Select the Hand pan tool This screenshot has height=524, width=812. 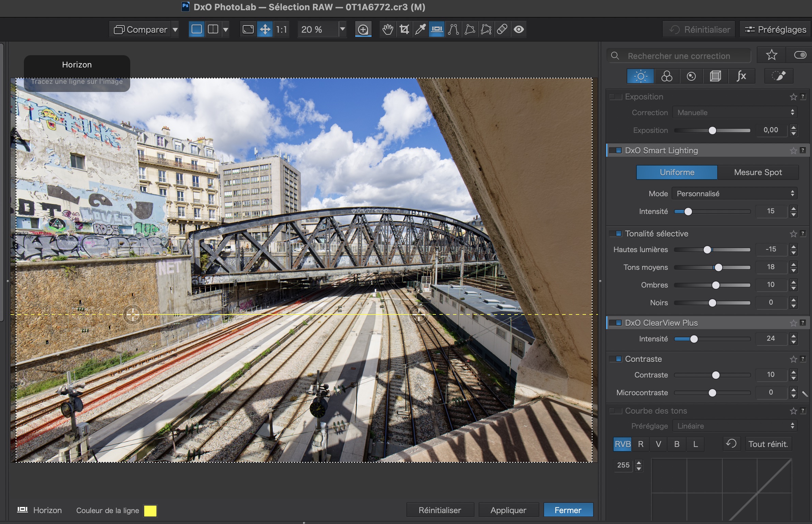[x=388, y=30]
